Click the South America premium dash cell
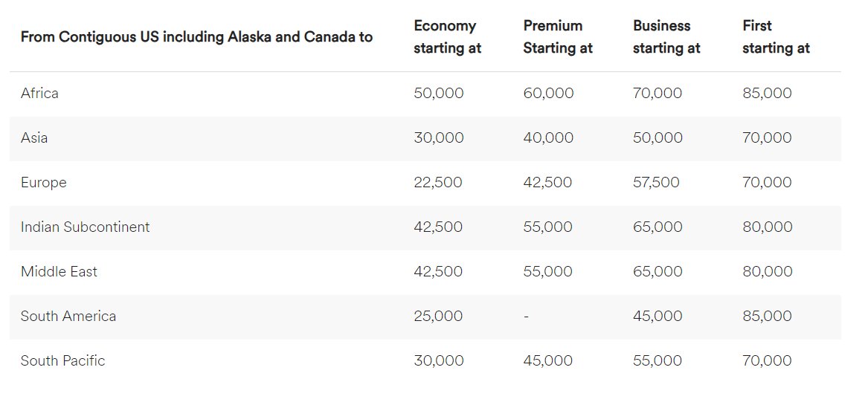This screenshot has width=868, height=402. coord(526,317)
